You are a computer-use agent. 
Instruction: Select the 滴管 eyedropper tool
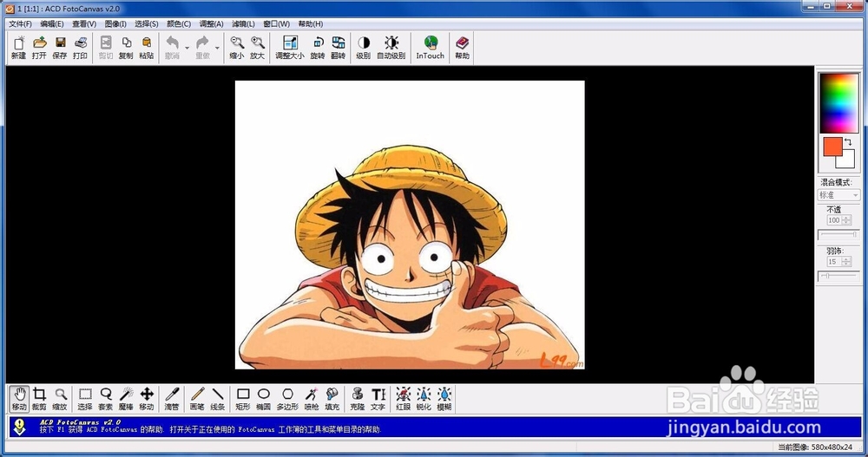(x=172, y=399)
